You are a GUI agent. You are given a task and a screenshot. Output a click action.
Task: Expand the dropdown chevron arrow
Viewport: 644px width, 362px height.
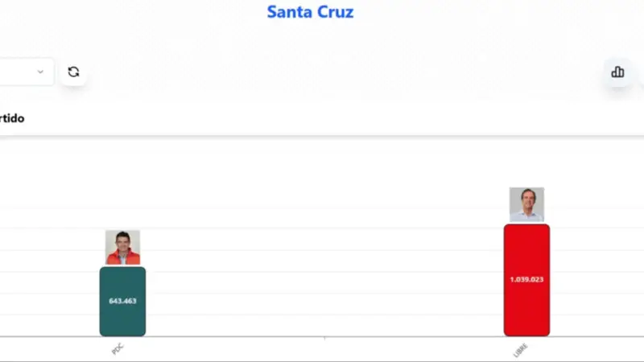pyautogui.click(x=40, y=72)
